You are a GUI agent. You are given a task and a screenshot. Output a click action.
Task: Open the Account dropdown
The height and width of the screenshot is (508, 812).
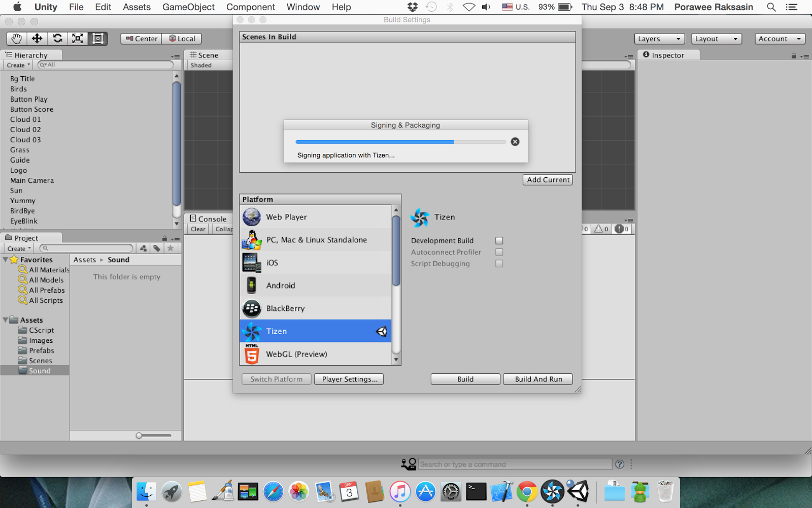(780, 39)
